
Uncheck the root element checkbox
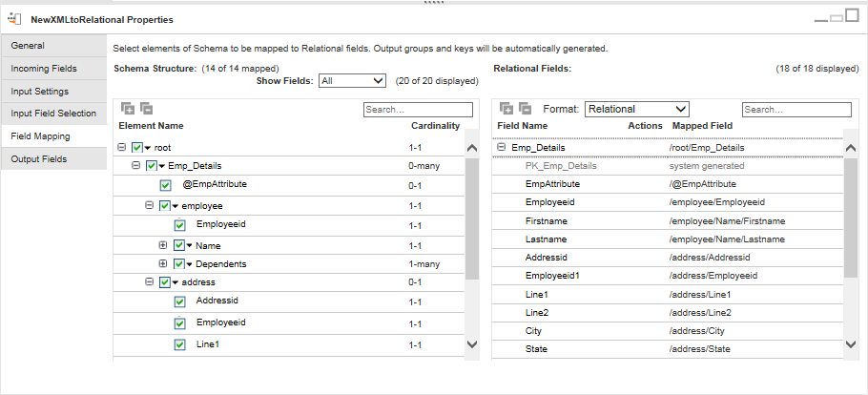[137, 148]
